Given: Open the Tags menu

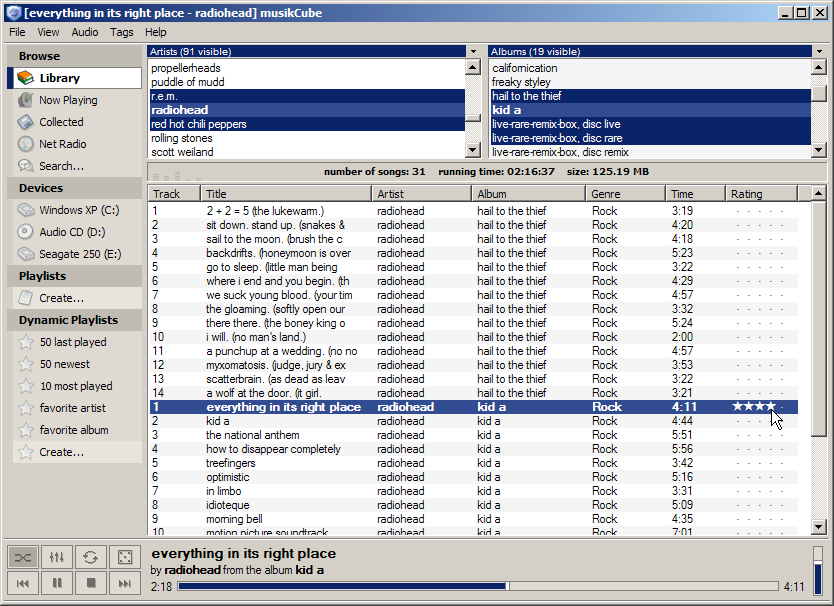Looking at the screenshot, I should [122, 32].
